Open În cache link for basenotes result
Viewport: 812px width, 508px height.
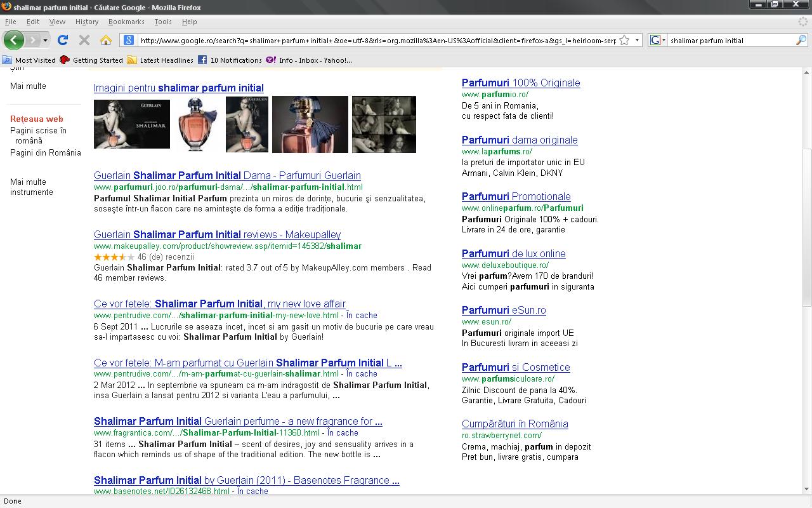252,491
